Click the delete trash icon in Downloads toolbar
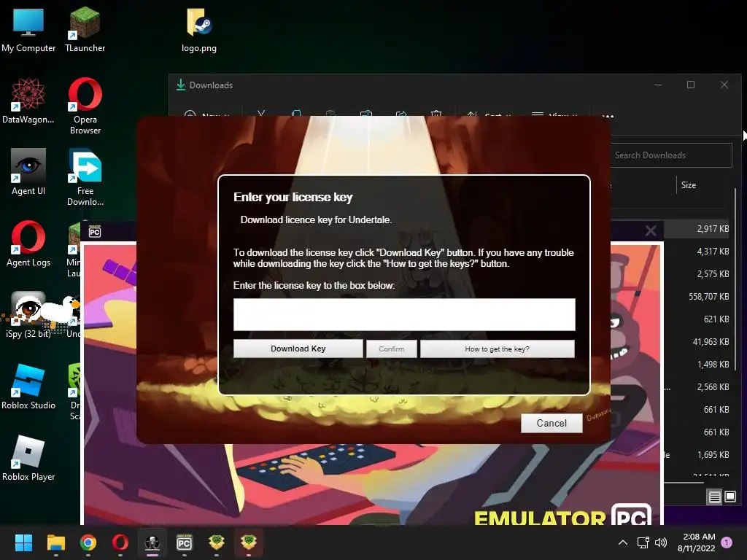 pyautogui.click(x=436, y=114)
